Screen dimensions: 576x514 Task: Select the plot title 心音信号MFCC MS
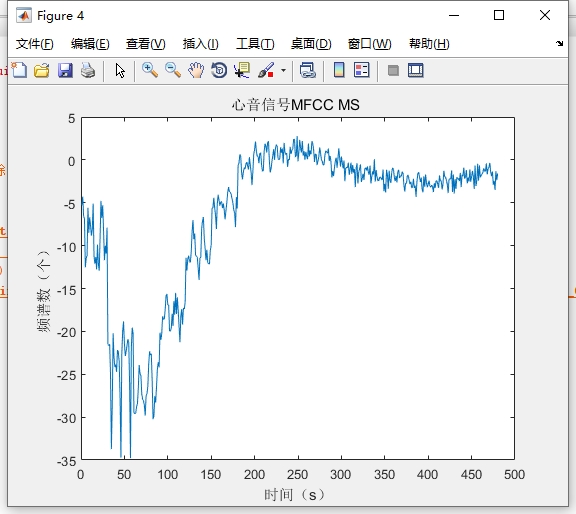point(295,105)
